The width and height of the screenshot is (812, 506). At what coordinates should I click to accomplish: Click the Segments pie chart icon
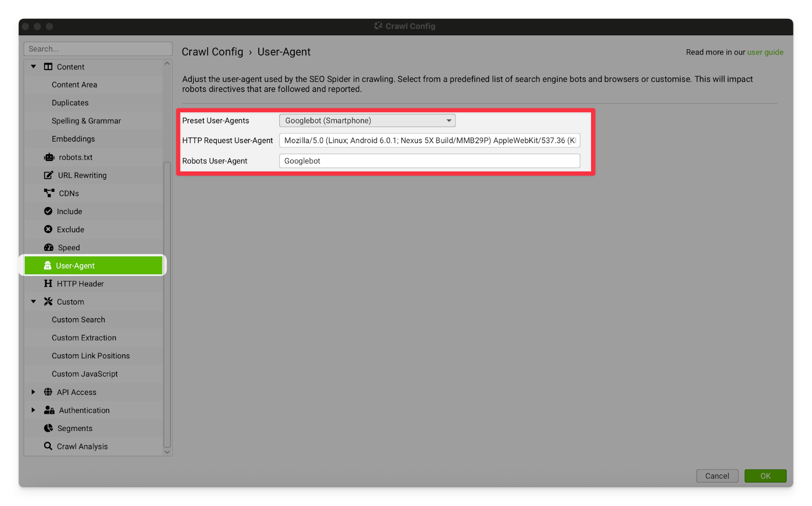tap(48, 428)
